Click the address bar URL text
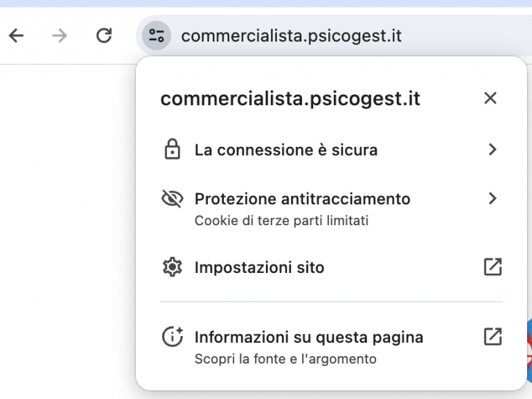The width and height of the screenshot is (532, 399). (x=291, y=36)
